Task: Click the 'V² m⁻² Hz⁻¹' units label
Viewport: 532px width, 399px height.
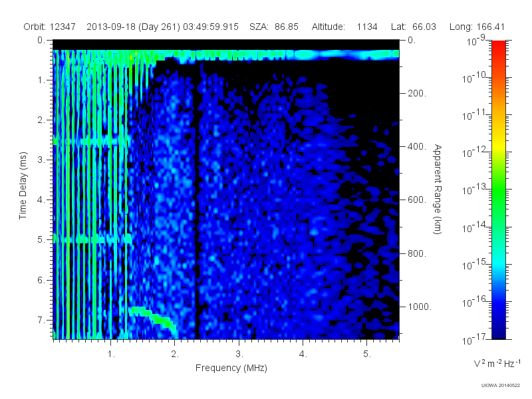Action: click(x=497, y=363)
